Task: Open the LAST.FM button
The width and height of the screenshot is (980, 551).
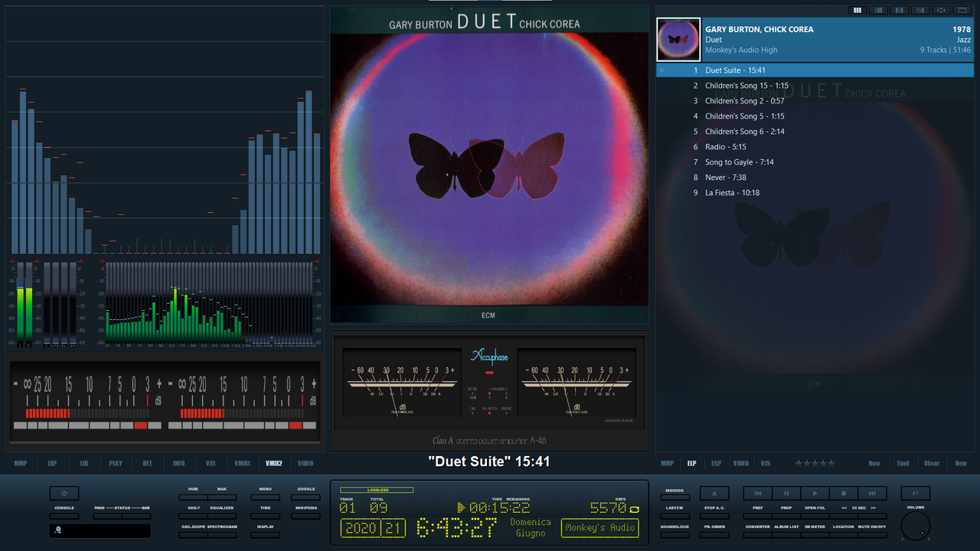Action: (675, 517)
